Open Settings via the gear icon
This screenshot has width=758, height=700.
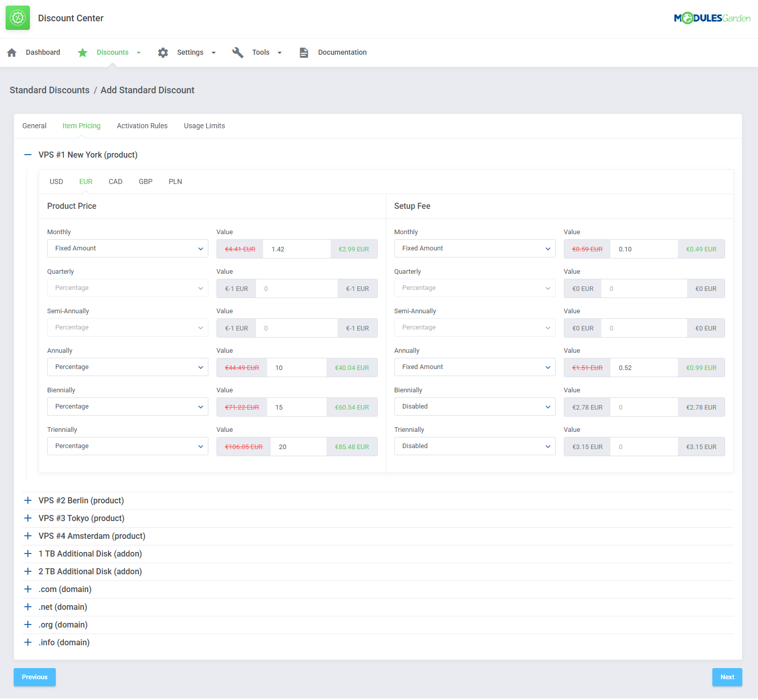(163, 52)
